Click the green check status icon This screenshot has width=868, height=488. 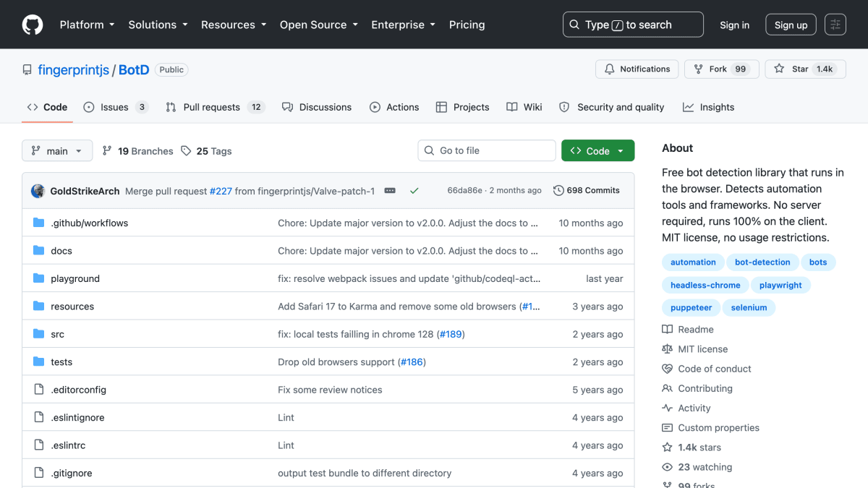point(414,191)
